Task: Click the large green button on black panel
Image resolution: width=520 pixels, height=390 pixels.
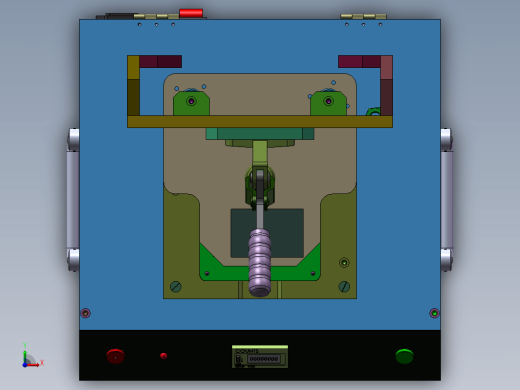Action: 404,356
